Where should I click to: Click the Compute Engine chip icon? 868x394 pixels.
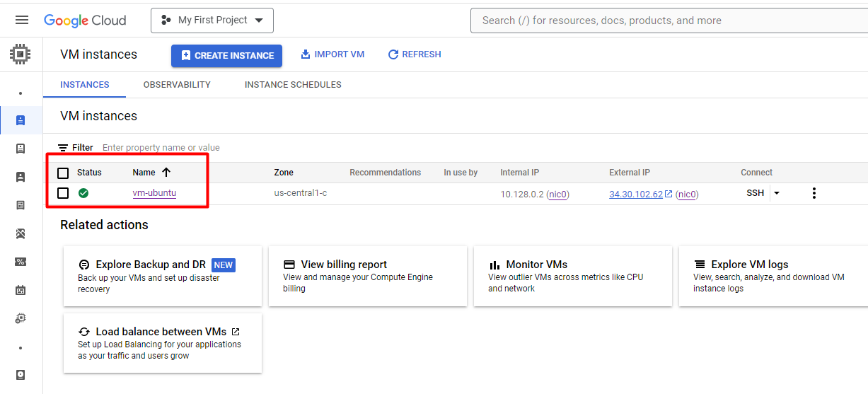click(x=21, y=54)
